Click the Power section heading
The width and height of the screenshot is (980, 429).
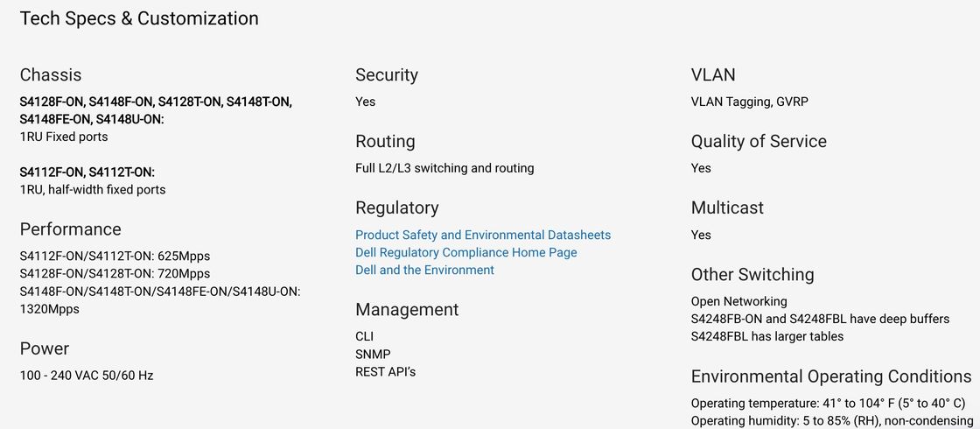[x=45, y=348]
